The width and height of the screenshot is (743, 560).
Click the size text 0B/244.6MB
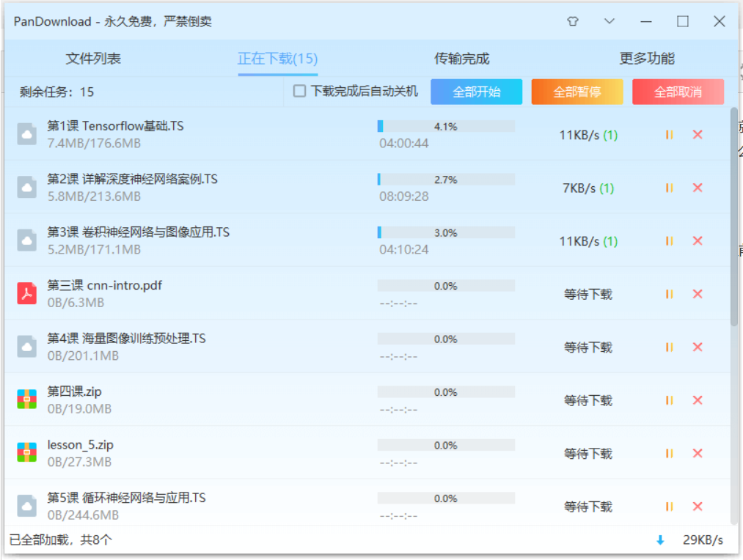[x=83, y=515]
